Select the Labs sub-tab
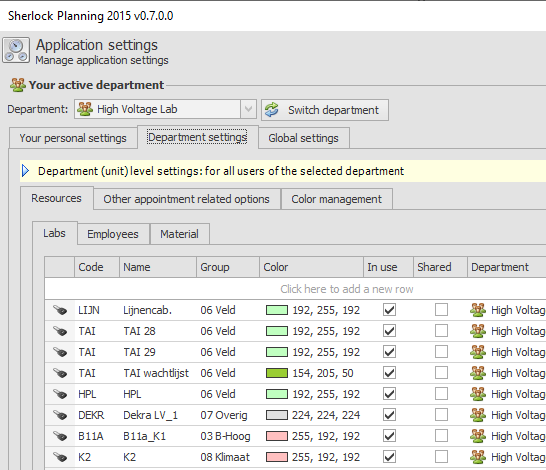This screenshot has width=546, height=470. (x=54, y=233)
